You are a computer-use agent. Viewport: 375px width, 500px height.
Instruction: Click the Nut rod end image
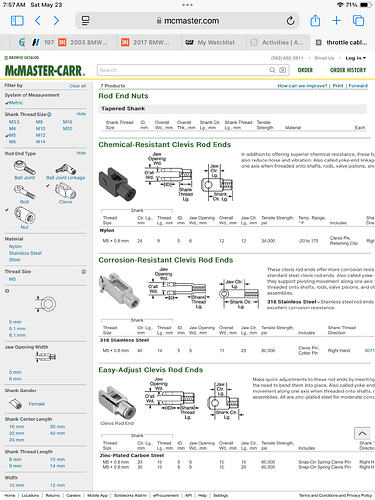(x=24, y=215)
